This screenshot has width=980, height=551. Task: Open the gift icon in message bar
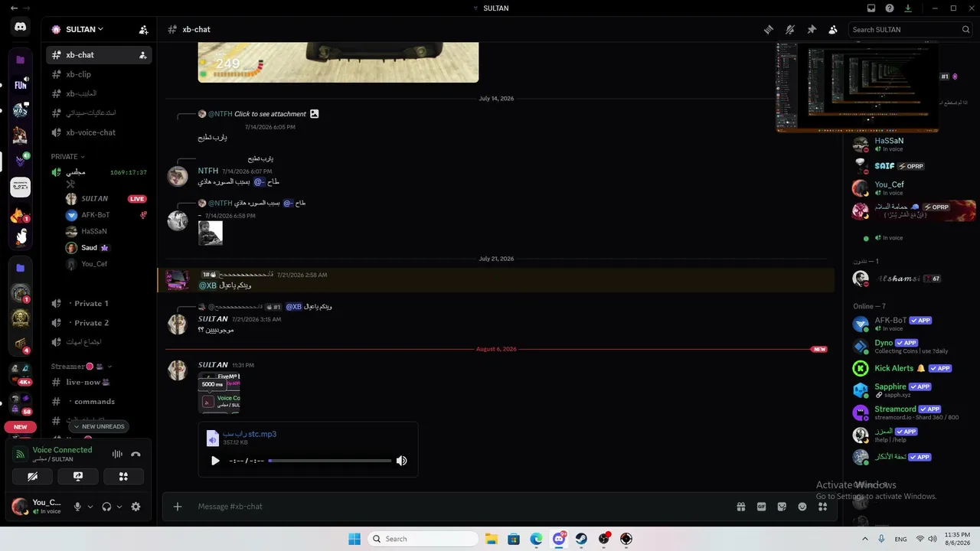pyautogui.click(x=741, y=507)
